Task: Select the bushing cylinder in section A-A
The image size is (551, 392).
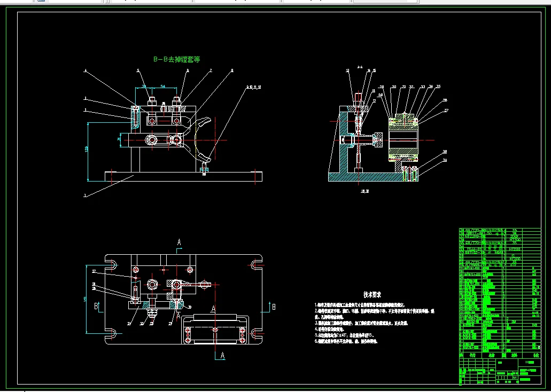Action: (x=403, y=140)
